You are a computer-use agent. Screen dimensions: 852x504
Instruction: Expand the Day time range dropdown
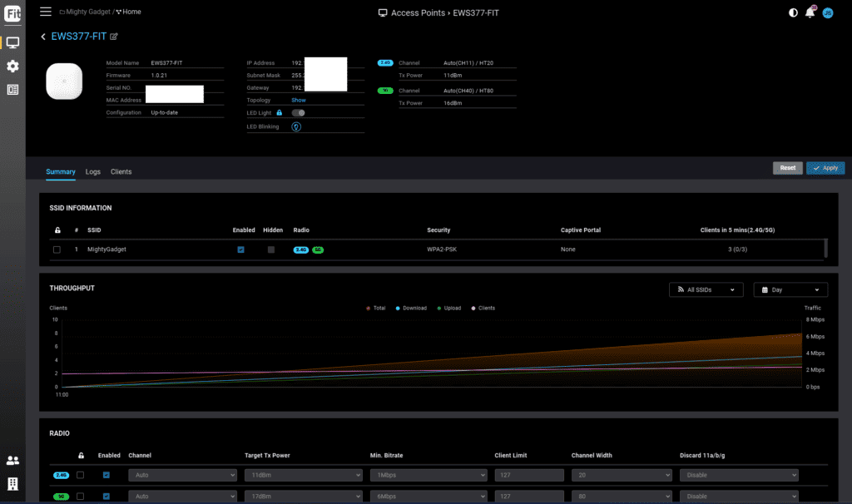(790, 289)
